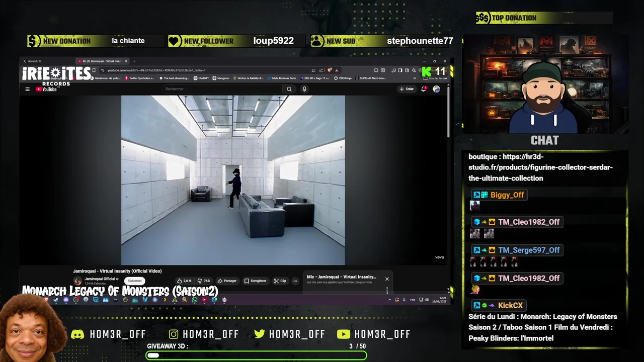Open the VDO.Ninja bookmark
This screenshot has width=644, height=362.
(343, 78)
